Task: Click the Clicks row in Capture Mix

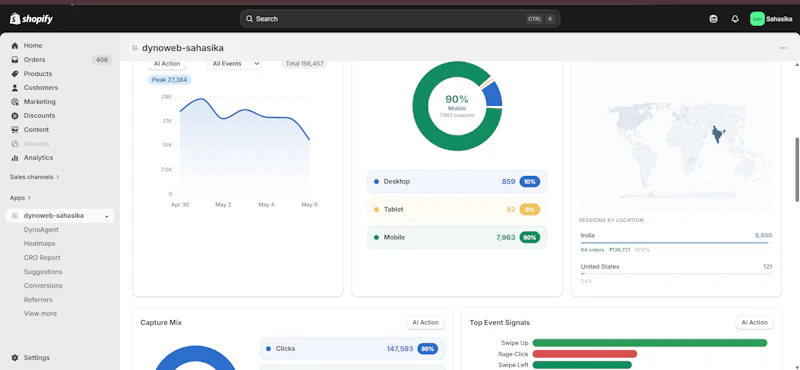Action: (352, 349)
